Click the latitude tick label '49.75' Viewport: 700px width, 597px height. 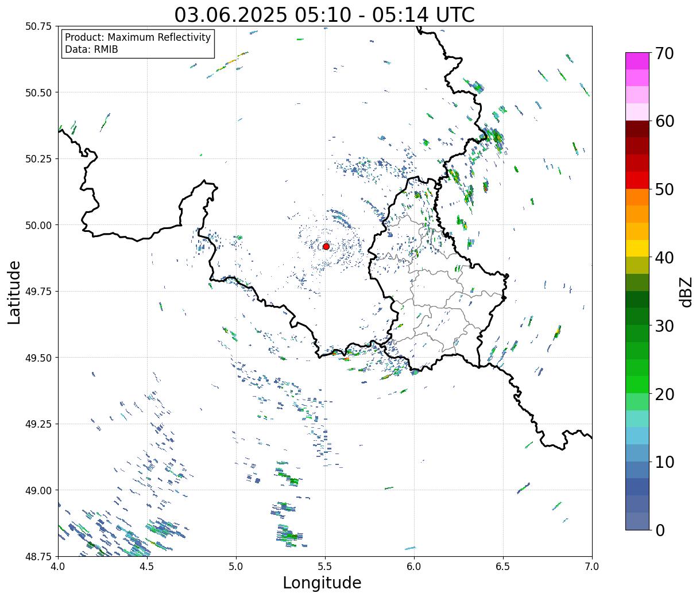click(x=38, y=292)
